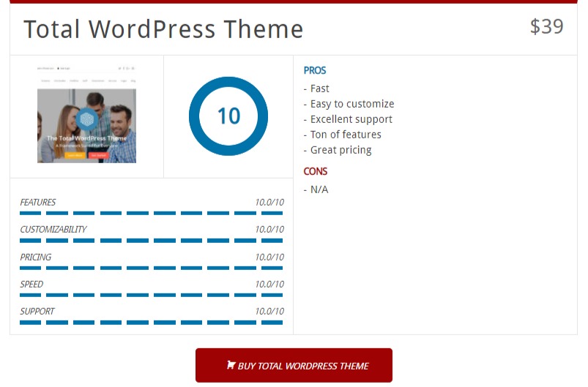588x387 pixels.
Task: Click the 10.0/10 score beside Features
Action: [x=269, y=203]
